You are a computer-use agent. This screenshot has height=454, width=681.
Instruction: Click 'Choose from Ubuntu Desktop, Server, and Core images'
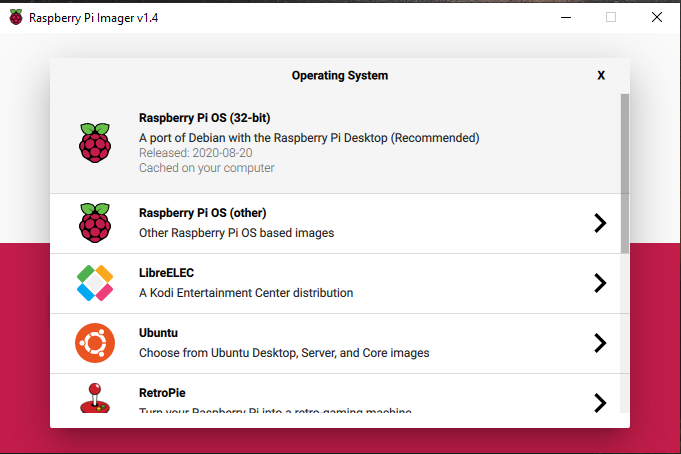tap(284, 353)
